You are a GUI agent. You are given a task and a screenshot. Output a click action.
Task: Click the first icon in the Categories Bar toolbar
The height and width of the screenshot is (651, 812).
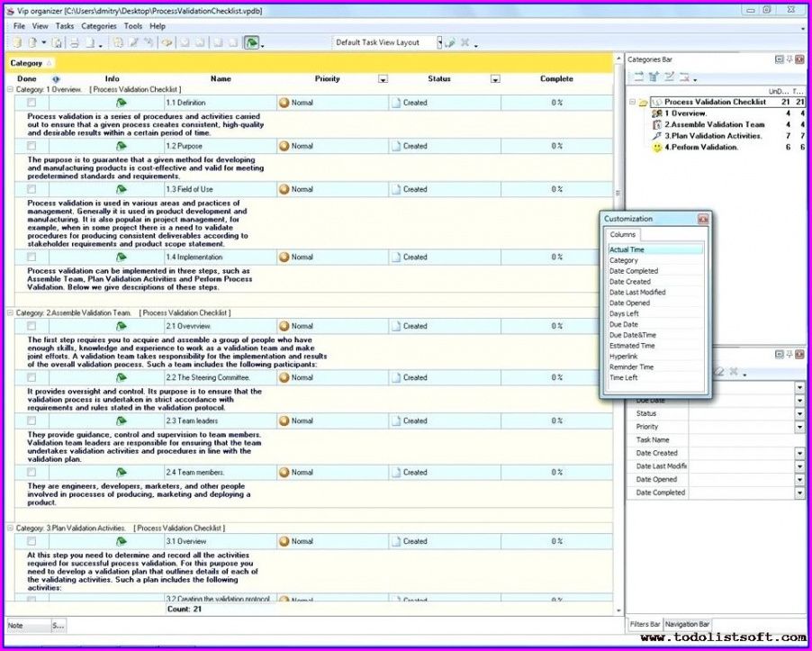coord(639,77)
